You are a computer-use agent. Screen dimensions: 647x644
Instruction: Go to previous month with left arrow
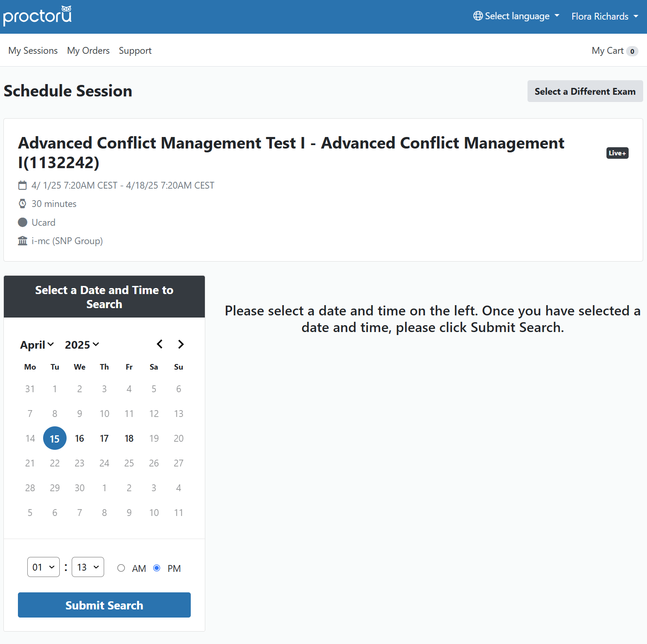160,344
